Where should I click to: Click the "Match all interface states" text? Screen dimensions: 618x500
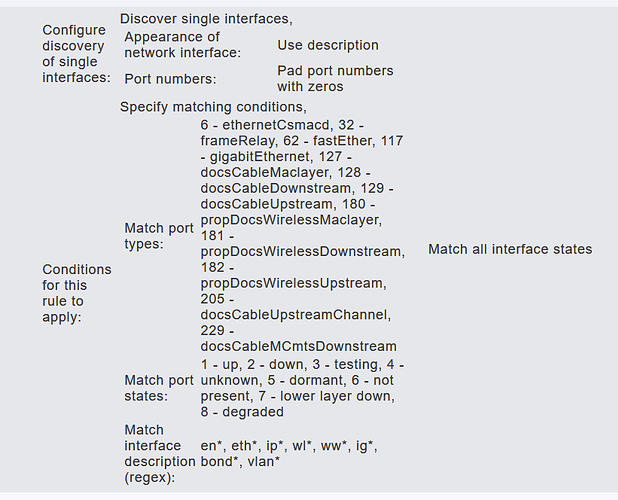[510, 249]
